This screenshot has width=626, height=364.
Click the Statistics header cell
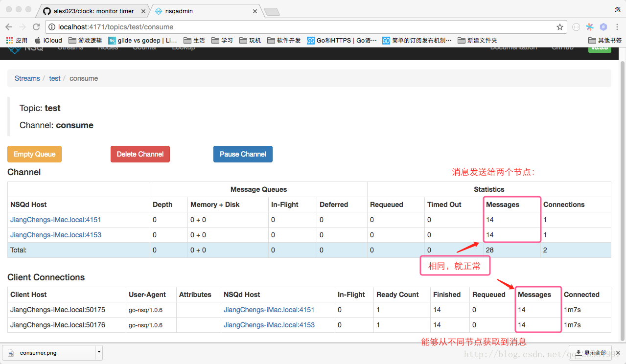pyautogui.click(x=489, y=189)
